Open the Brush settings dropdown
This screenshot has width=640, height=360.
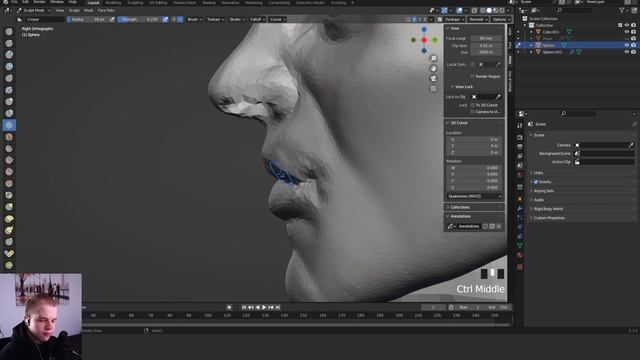click(x=194, y=19)
